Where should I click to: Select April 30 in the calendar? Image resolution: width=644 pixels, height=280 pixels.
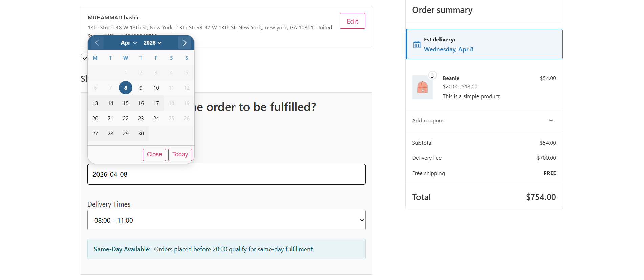point(141,134)
